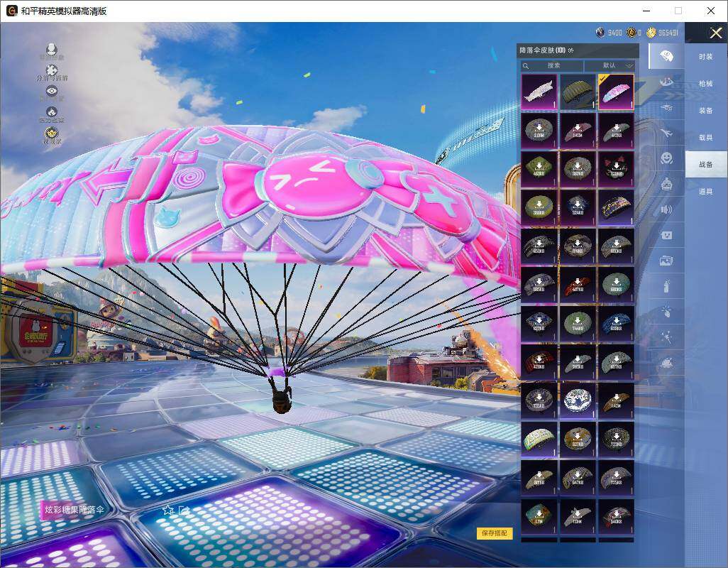Toggle the eye preview visibility icon
Image resolution: width=728 pixels, height=568 pixels.
52,91
